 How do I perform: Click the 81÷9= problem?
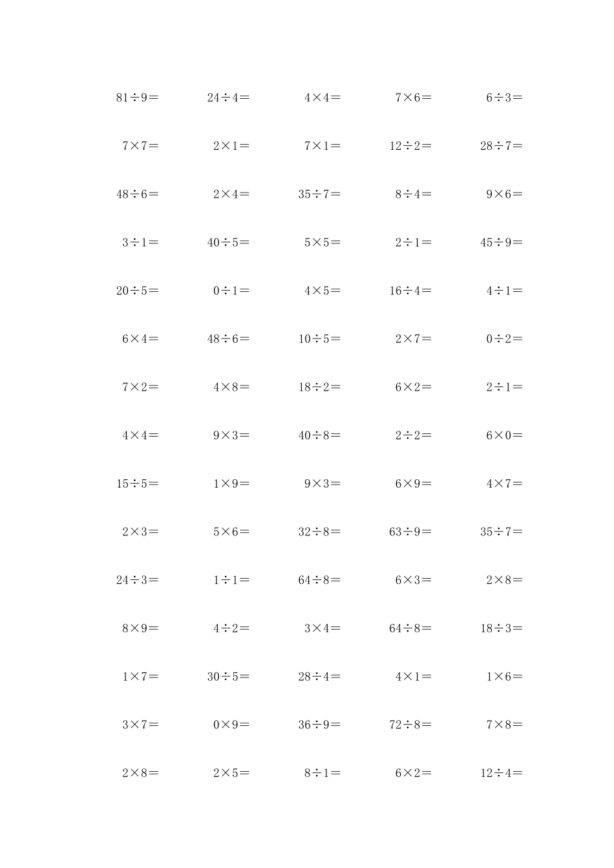137,98
